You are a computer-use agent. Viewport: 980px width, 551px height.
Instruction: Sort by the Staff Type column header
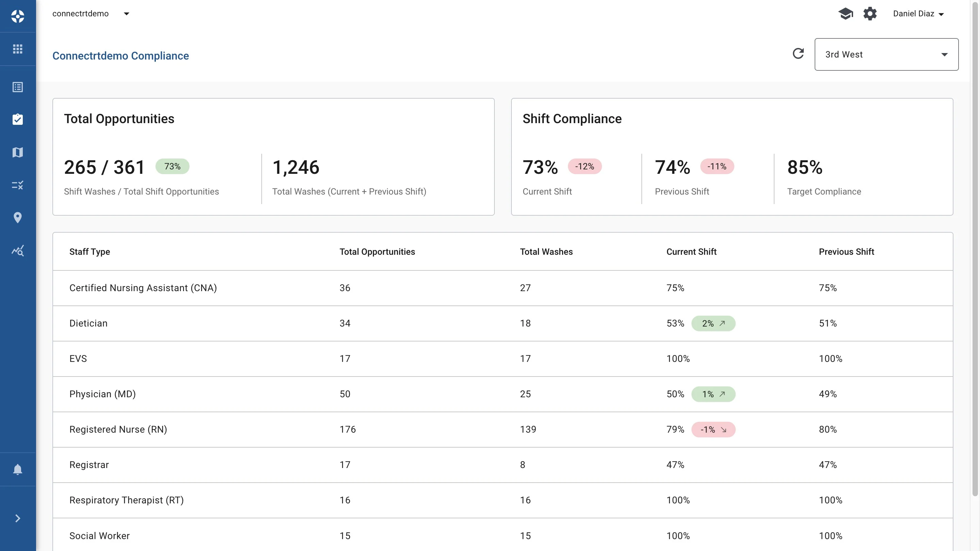point(89,252)
